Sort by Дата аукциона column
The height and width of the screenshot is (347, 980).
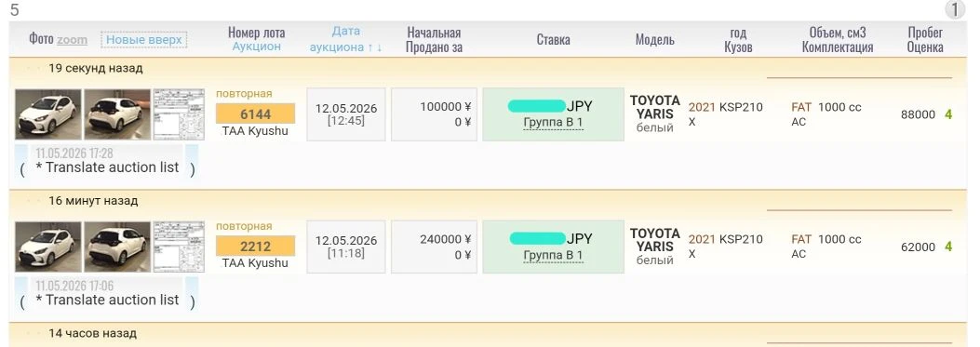tap(345, 39)
